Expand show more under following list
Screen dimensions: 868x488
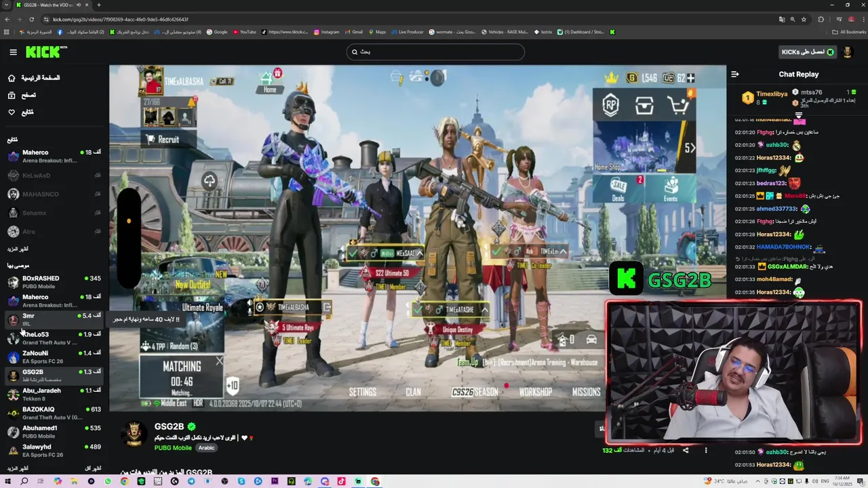(18, 249)
